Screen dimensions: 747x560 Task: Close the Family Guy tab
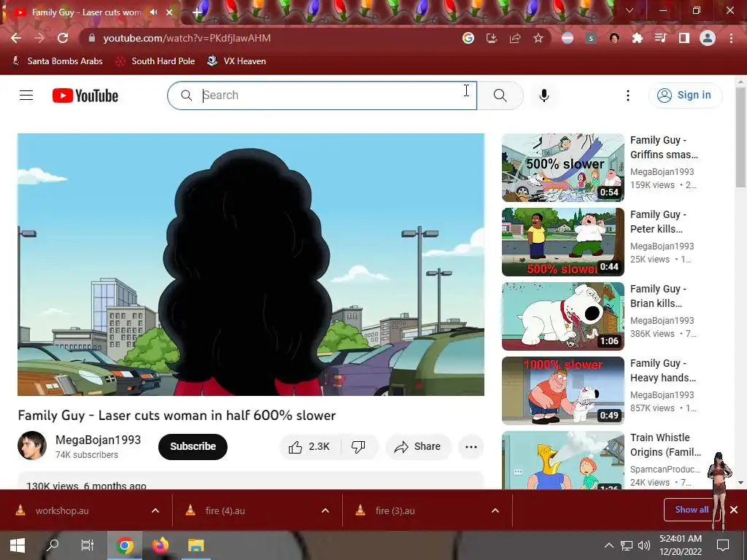(169, 12)
